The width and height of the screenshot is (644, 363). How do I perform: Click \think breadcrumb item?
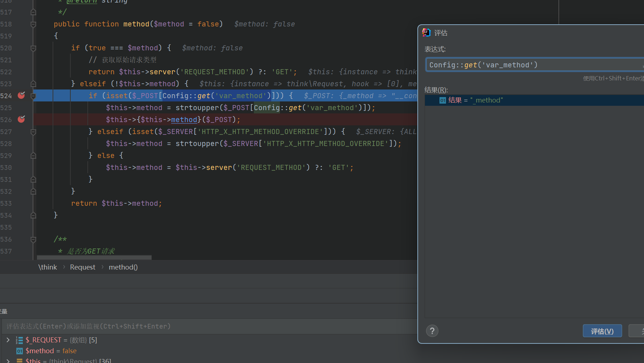[48, 267]
